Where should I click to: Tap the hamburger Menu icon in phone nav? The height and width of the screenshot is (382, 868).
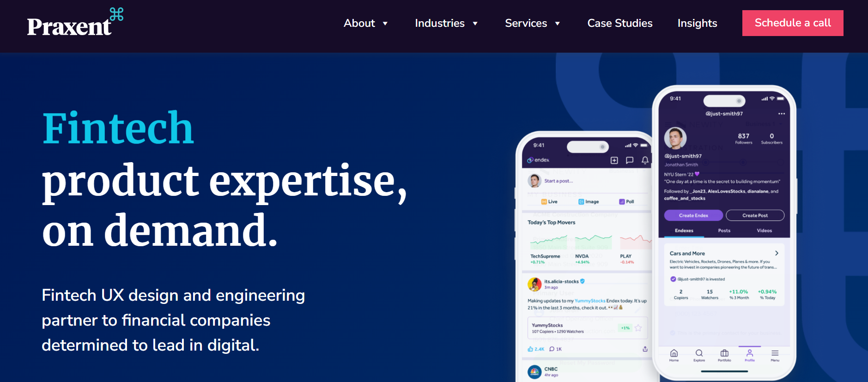tap(775, 355)
